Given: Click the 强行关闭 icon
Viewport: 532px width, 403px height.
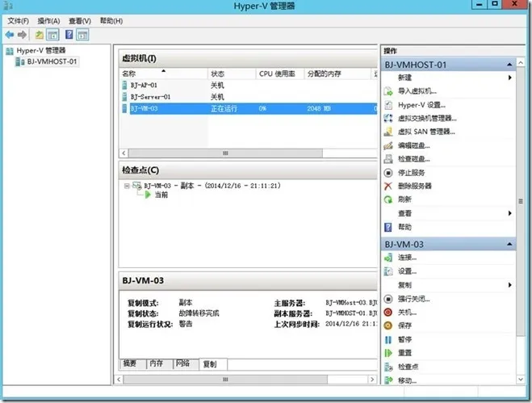Looking at the screenshot, I should pos(388,299).
